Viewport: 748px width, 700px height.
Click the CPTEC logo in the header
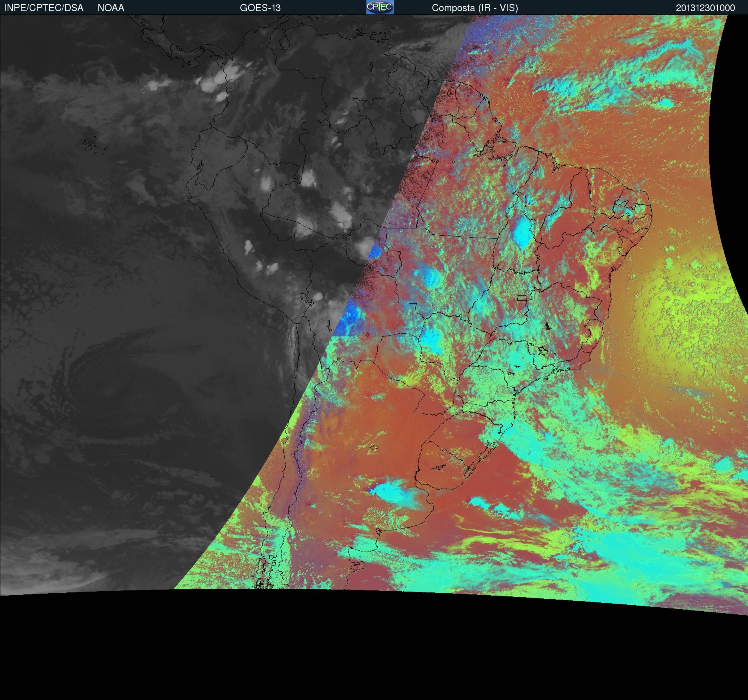tap(380, 7)
